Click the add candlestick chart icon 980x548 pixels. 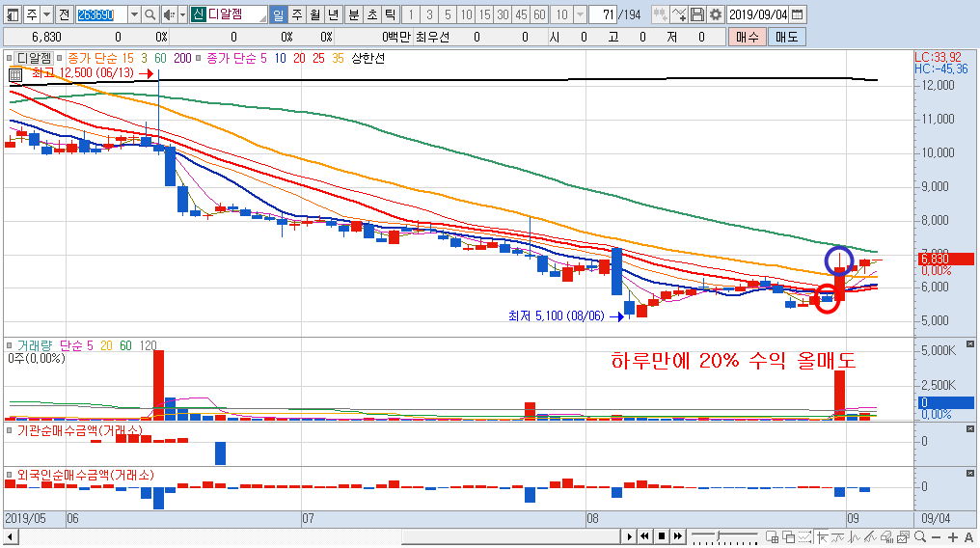coord(660,14)
